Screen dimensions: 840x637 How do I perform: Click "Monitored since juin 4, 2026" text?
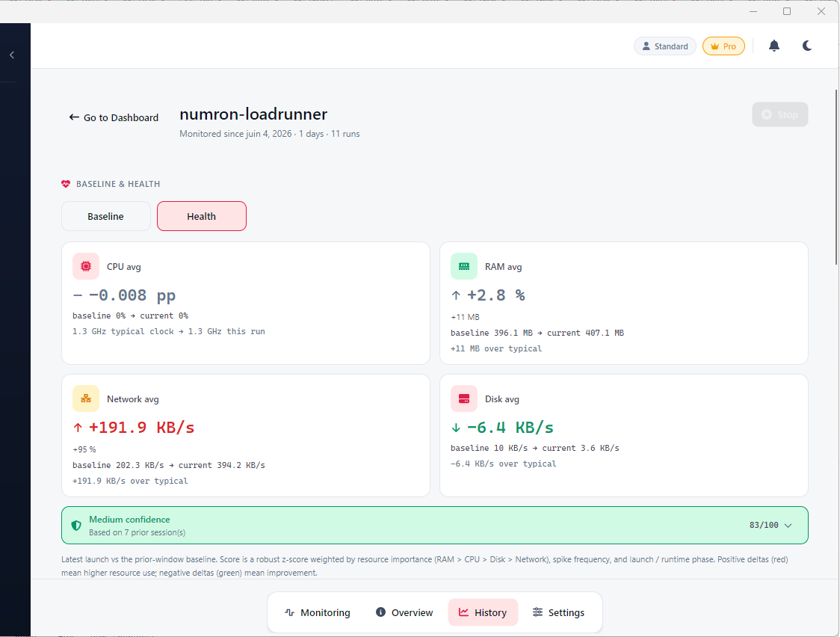pyautogui.click(x=235, y=134)
